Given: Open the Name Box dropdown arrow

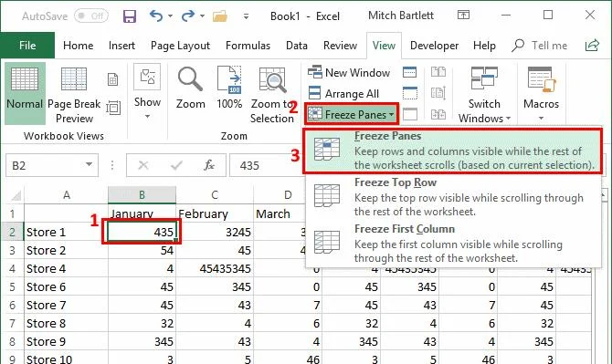Looking at the screenshot, I should 89,165.
